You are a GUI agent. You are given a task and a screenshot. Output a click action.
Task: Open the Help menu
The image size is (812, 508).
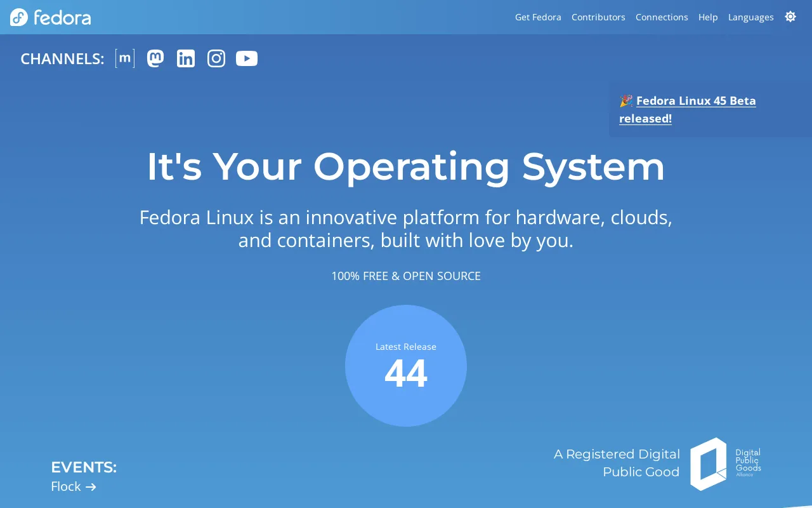pyautogui.click(x=708, y=17)
